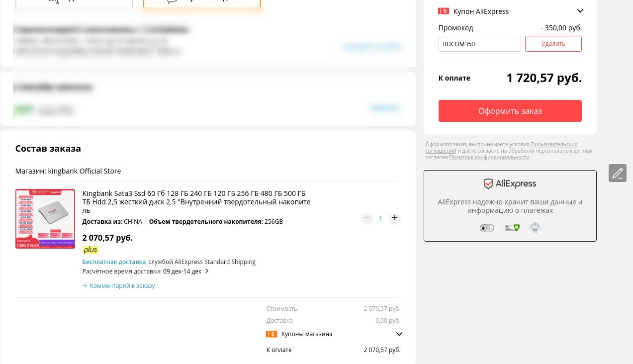This screenshot has width=633, height=364.
Task: Expand the Купон AliExpress dropdown
Action: pyautogui.click(x=580, y=11)
